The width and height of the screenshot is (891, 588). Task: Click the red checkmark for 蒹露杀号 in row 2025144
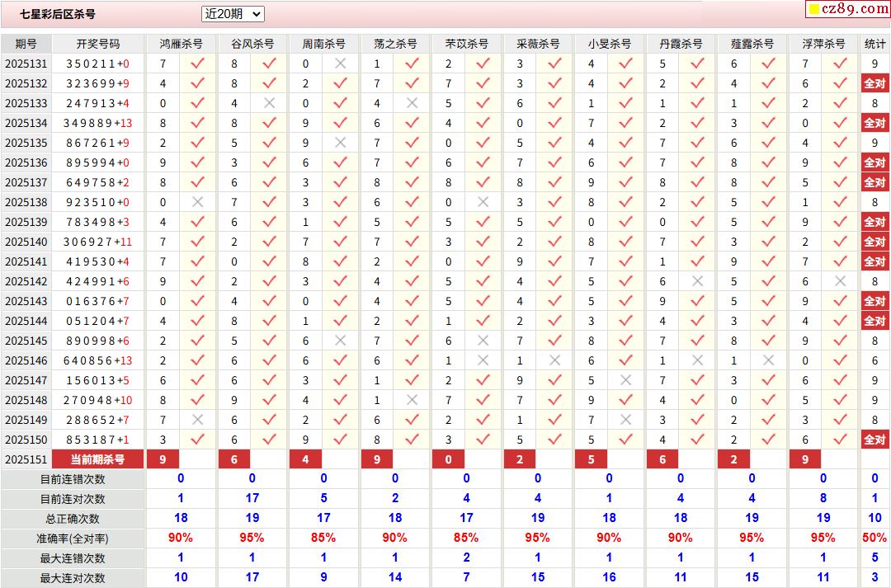click(768, 321)
